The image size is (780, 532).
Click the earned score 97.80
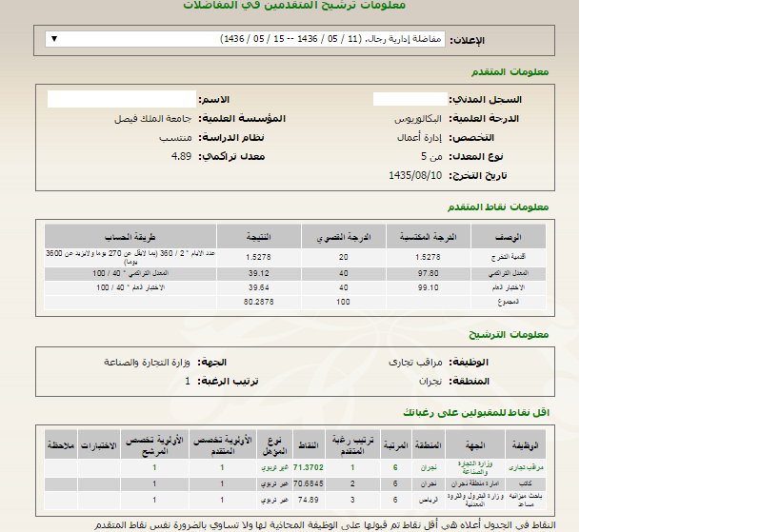(x=429, y=273)
